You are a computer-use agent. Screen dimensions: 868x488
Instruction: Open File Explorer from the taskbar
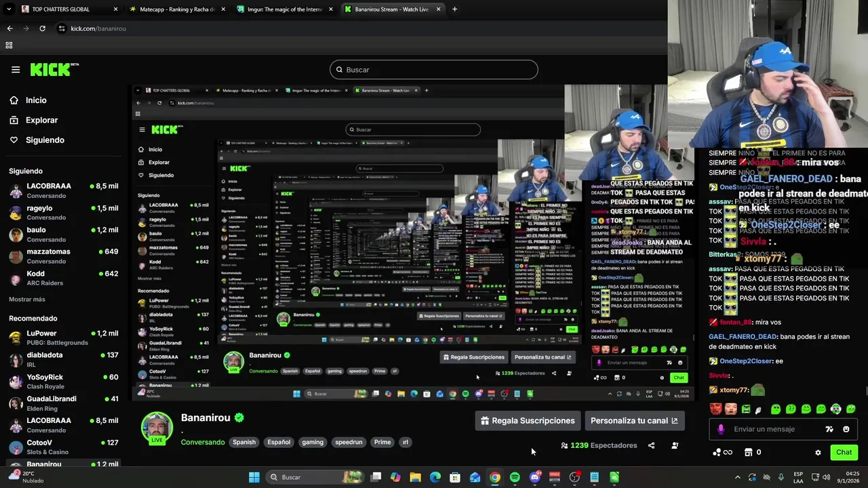[x=415, y=477]
